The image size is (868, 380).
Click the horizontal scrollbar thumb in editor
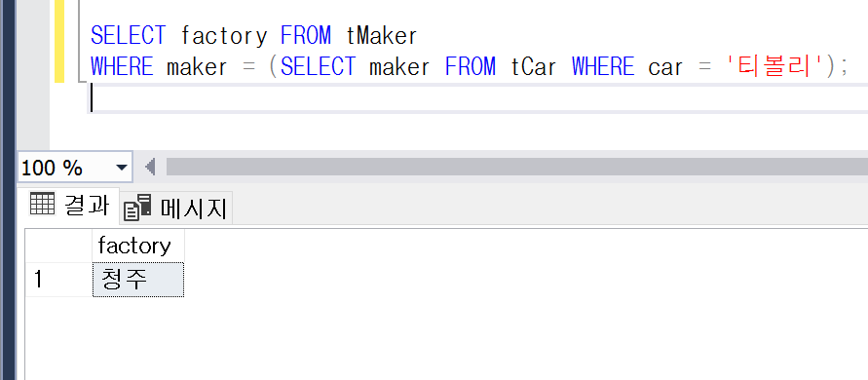pos(516,167)
